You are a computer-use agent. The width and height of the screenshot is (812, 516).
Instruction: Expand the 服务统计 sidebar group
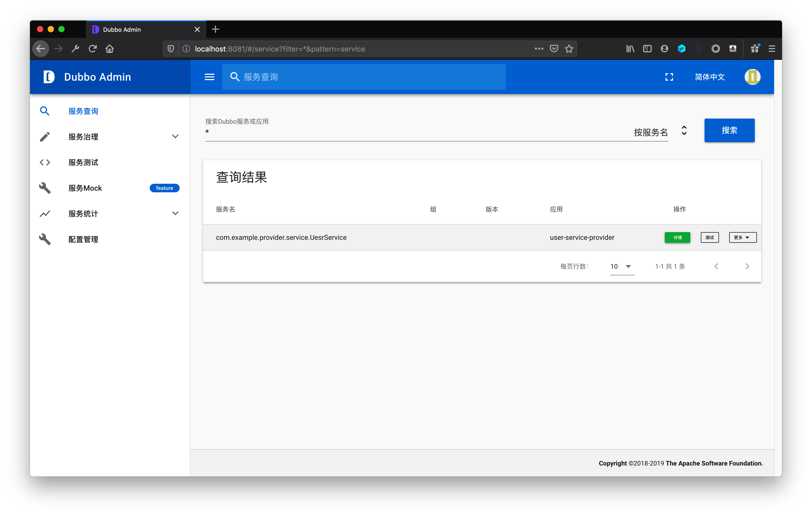(175, 213)
